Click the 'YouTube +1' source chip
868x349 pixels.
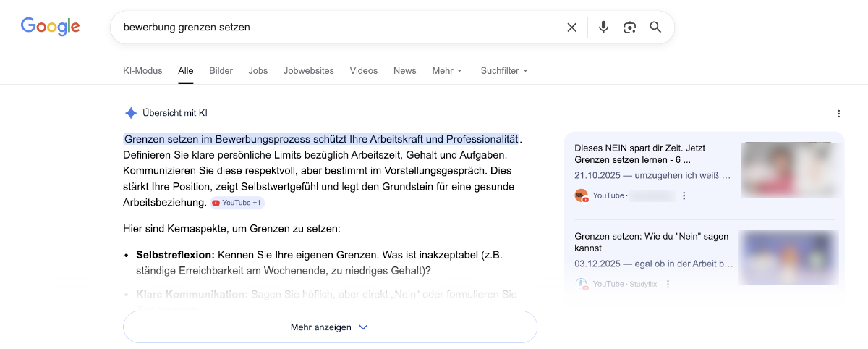coord(238,203)
